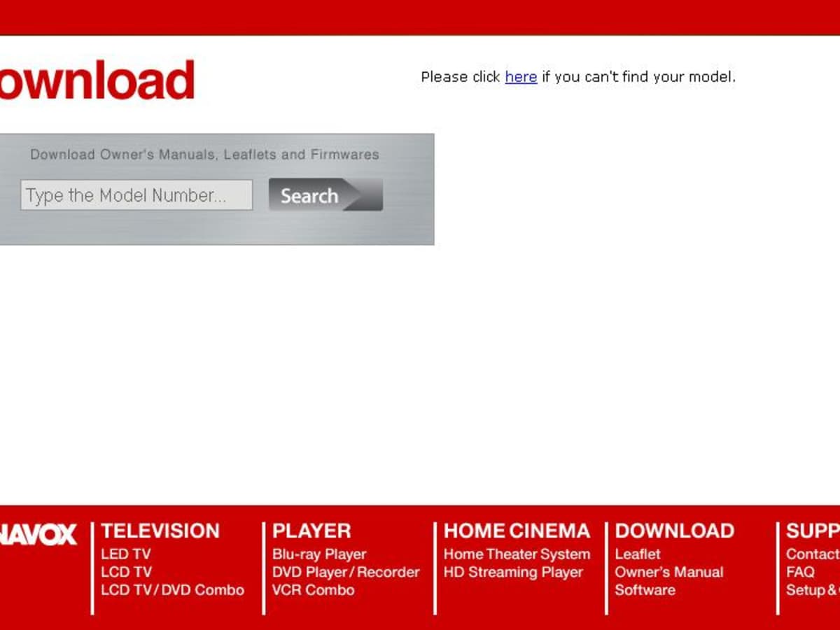The height and width of the screenshot is (630, 840).
Task: Select the LCD TV/DVD Combo link
Action: (x=172, y=590)
